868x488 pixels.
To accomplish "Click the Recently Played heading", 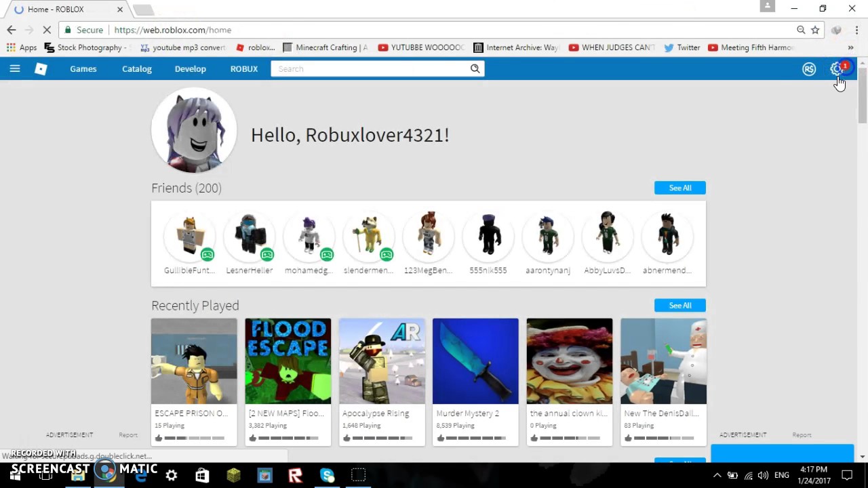I will tap(195, 306).
